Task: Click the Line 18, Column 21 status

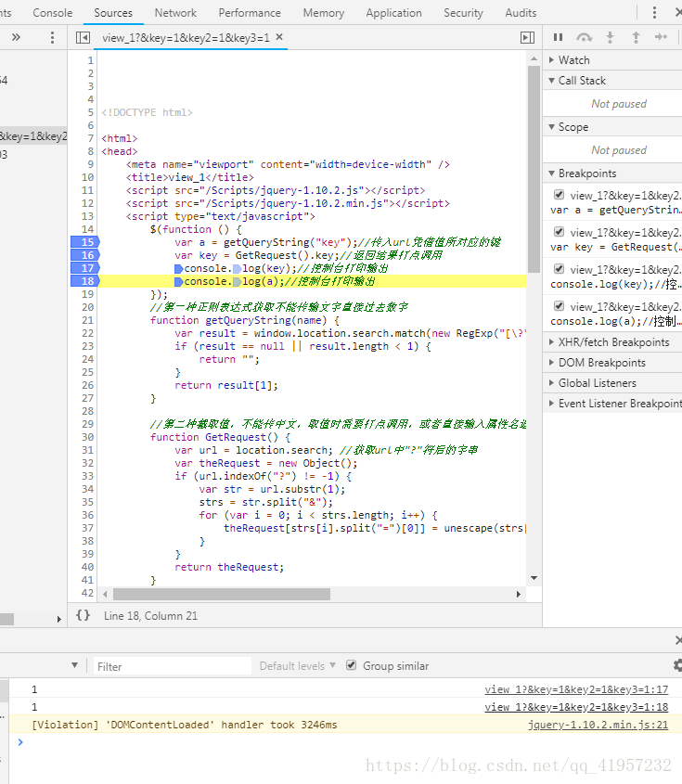Action: click(150, 615)
